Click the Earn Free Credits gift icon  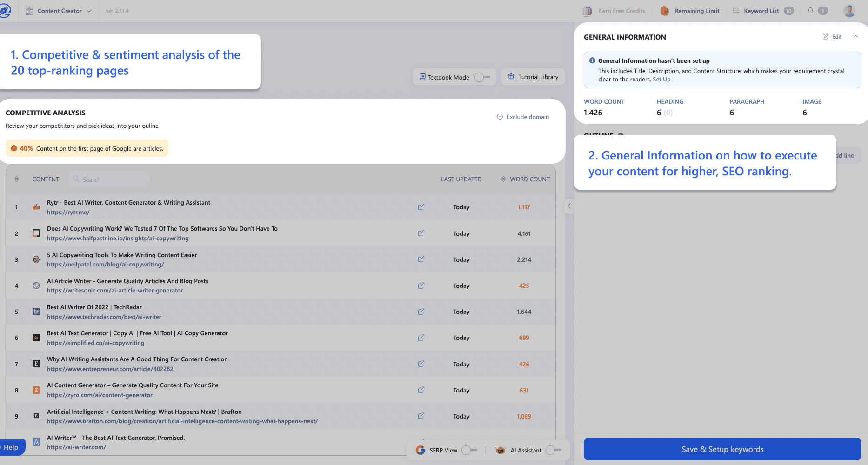pos(588,11)
